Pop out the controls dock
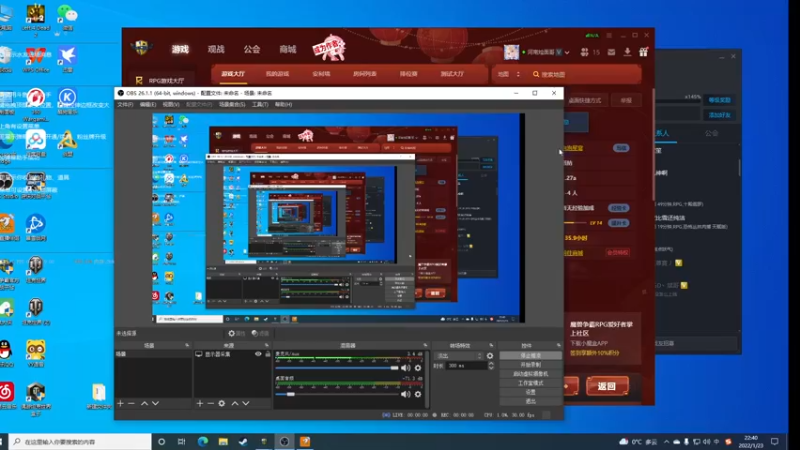The height and width of the screenshot is (450, 800). point(558,345)
